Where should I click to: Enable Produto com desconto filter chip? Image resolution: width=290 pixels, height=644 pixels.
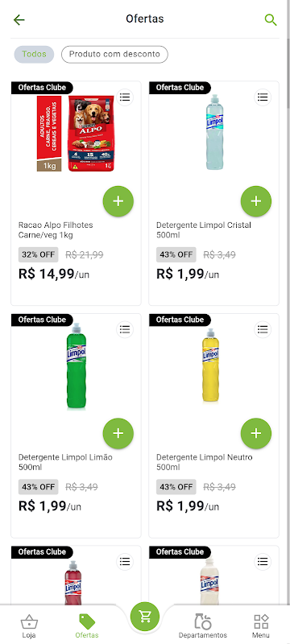tap(114, 54)
